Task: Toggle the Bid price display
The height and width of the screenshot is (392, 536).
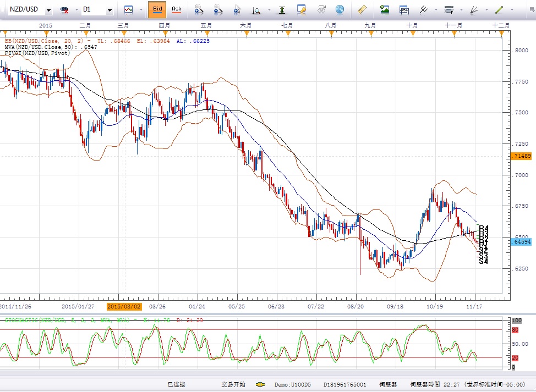Action: 157,9
